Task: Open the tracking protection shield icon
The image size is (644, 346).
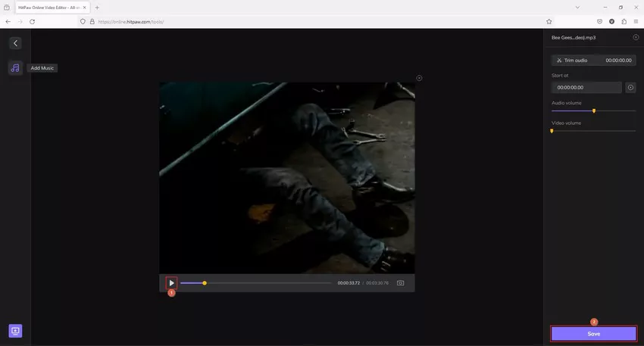Action: coord(83,22)
